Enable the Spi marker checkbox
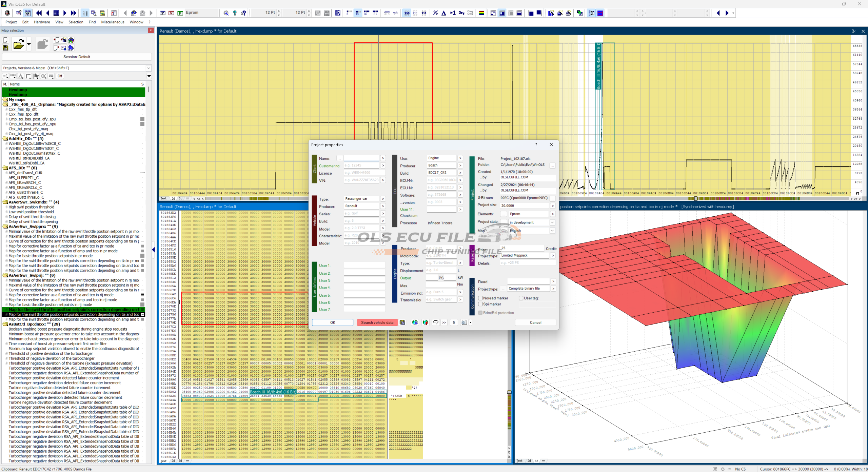The image size is (868, 472). (480, 304)
